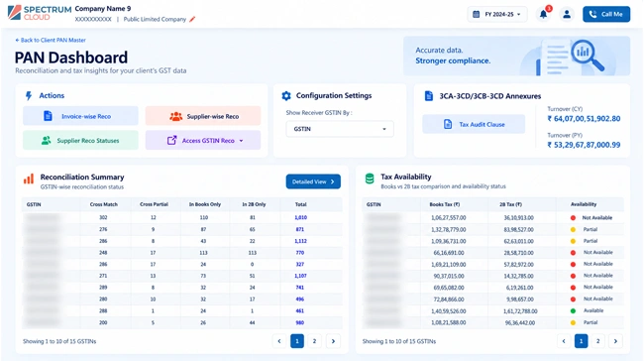
Task: Edit company details with the pencil icon
Action: pyautogui.click(x=192, y=19)
